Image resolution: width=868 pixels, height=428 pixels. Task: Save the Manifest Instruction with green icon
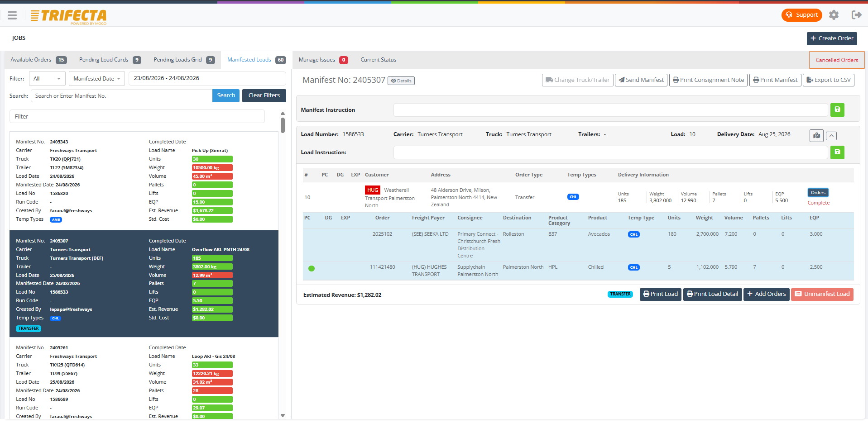837,110
